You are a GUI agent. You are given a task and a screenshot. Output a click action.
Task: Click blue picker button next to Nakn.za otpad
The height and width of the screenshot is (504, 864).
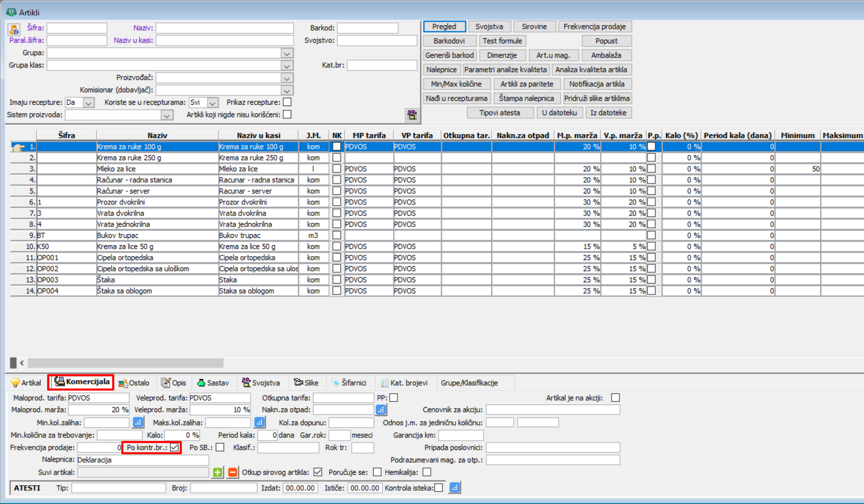point(381,410)
